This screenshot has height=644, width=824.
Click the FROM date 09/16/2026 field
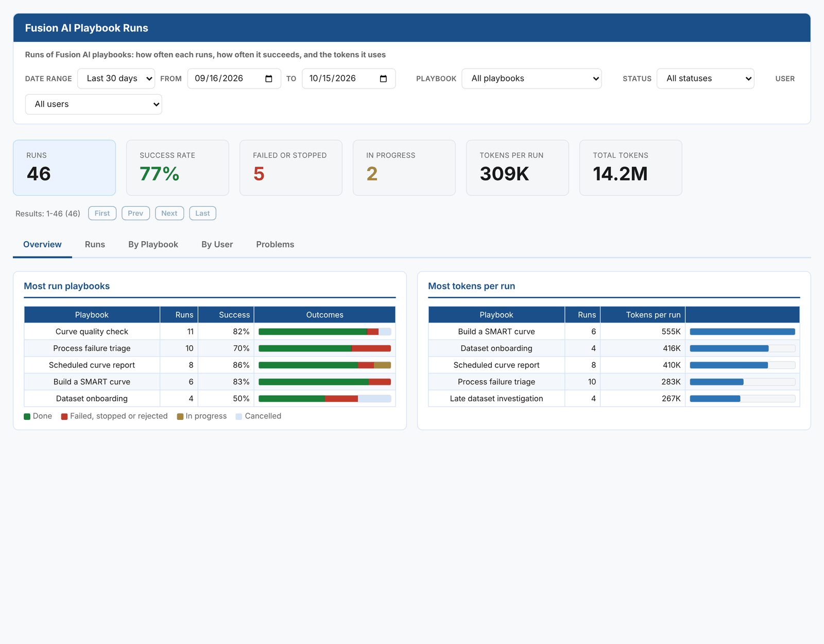pyautogui.click(x=234, y=79)
